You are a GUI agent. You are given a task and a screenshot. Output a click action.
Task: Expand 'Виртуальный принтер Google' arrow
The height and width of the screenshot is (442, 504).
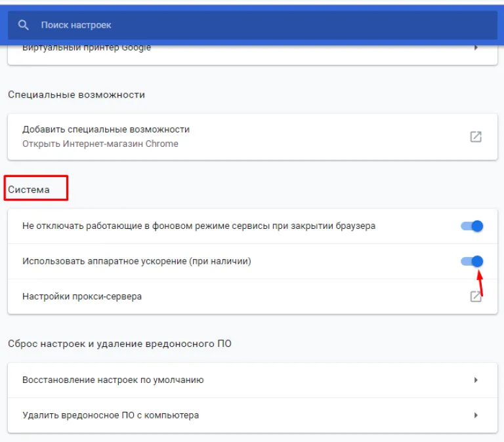point(476,48)
